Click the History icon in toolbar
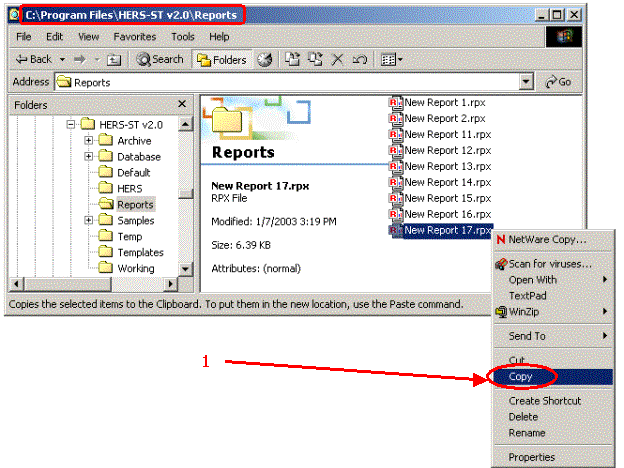624x468 pixels. 265,60
